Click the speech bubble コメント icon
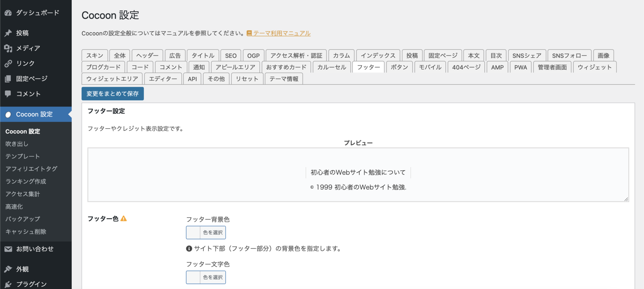Viewport: 644px width, 289px height. click(8, 94)
